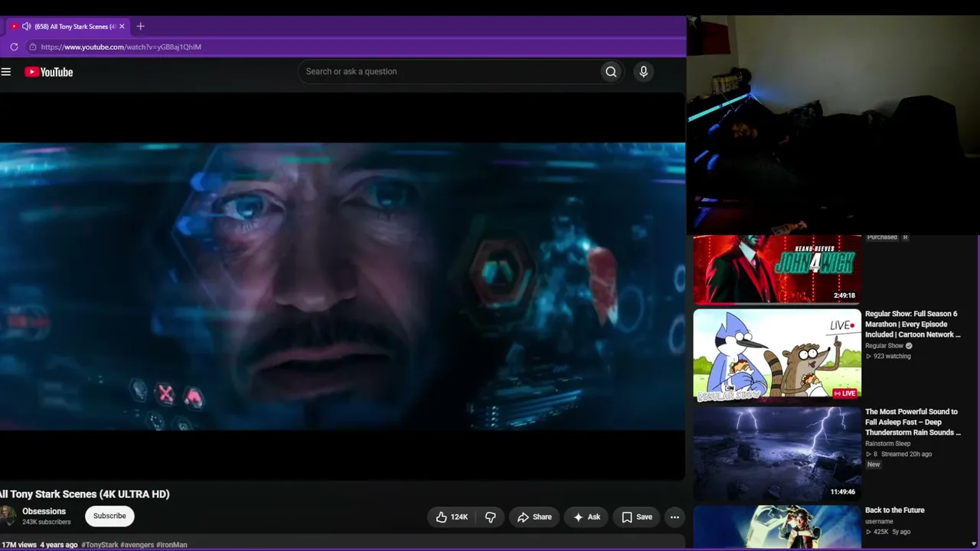Open Regular Show: Full Season 6 Marathon title
The height and width of the screenshot is (551, 980).
(x=913, y=324)
